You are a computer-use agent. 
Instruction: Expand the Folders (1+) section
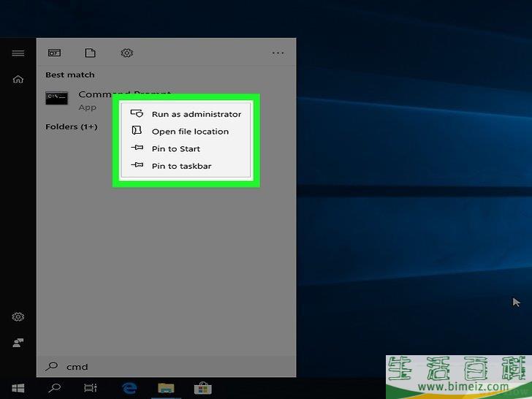71,127
